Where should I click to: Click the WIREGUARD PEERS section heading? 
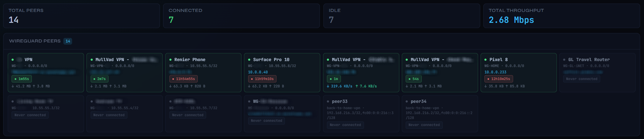click(x=35, y=41)
